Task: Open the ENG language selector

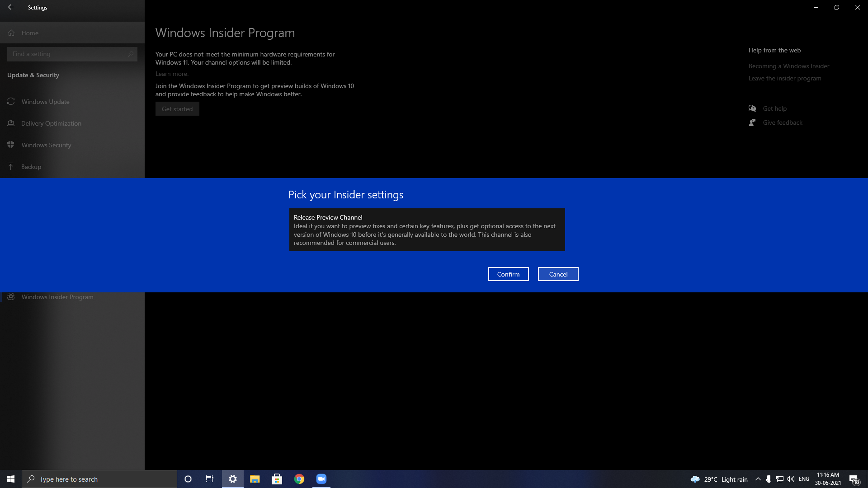Action: point(804,479)
